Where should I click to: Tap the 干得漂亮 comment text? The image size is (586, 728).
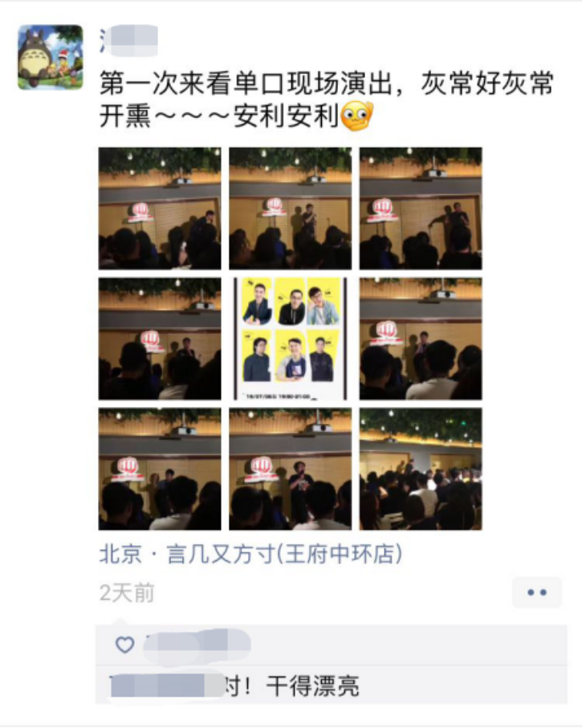pos(312,685)
